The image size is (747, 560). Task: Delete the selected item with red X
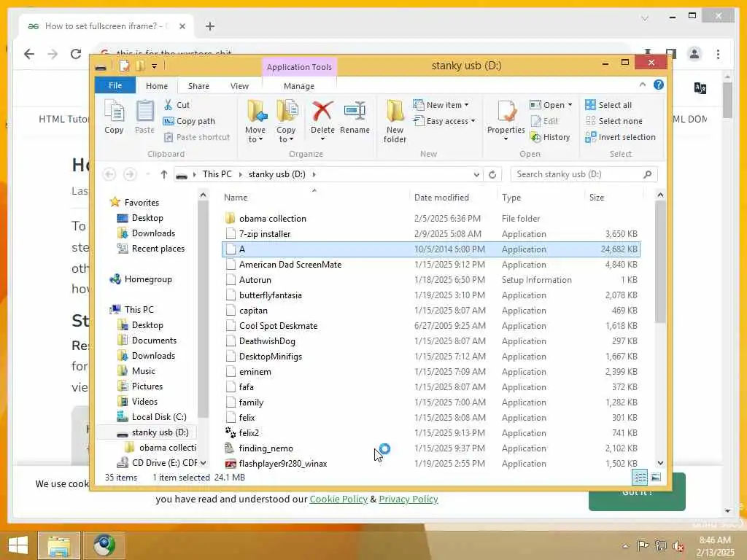[x=322, y=121]
